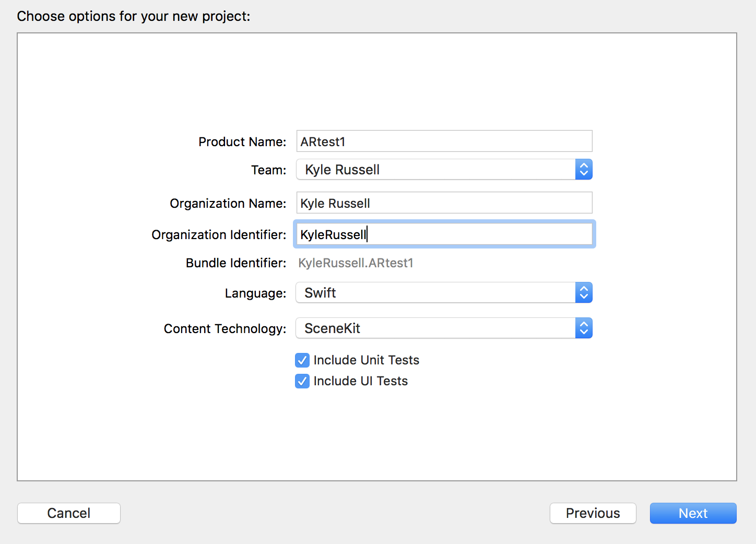Click the Language dropdown arrow icon
The width and height of the screenshot is (756, 544).
(x=584, y=293)
